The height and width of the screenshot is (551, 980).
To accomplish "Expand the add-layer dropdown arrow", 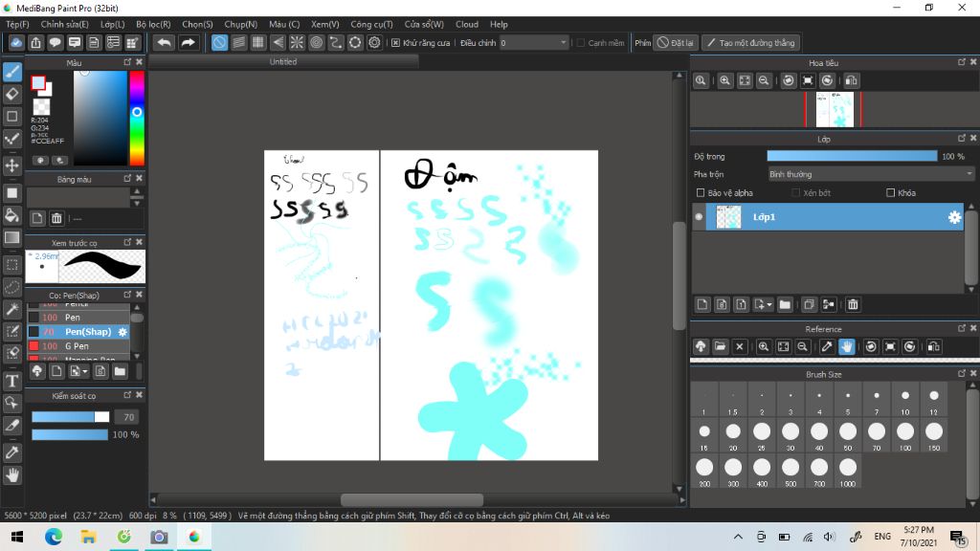I will pos(769,304).
